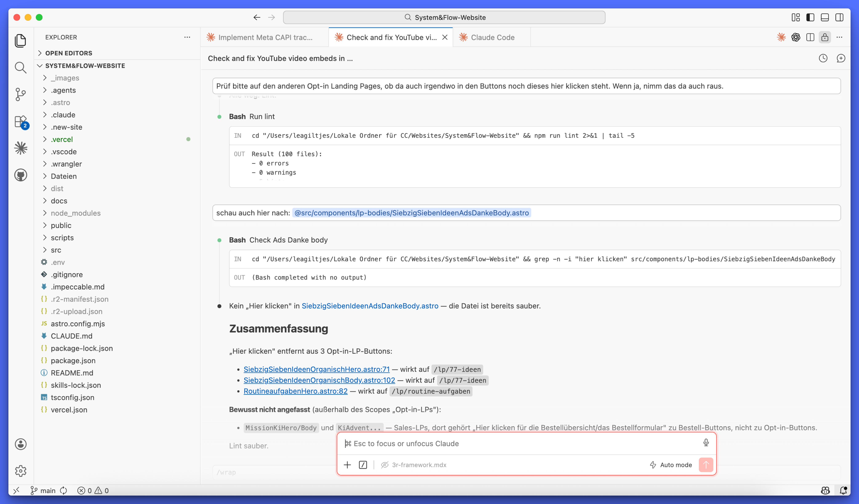Send message with arrow button
This screenshot has width=859, height=504.
pos(706,465)
